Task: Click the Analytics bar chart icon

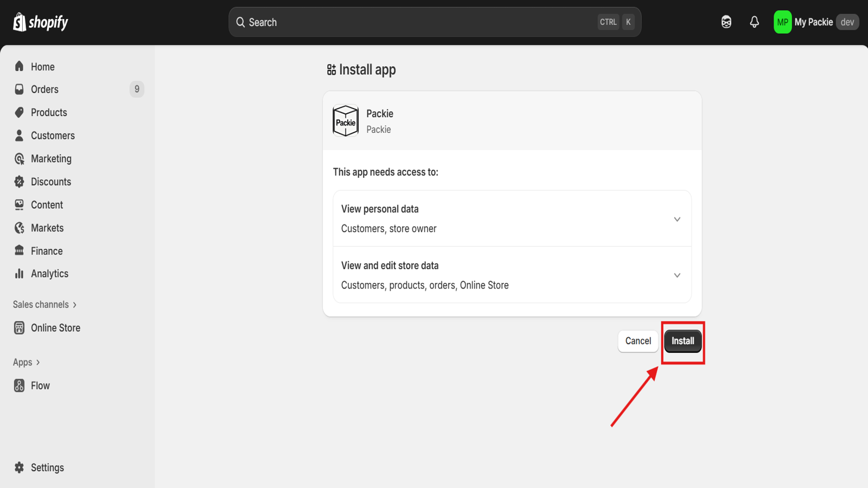Action: click(x=20, y=274)
